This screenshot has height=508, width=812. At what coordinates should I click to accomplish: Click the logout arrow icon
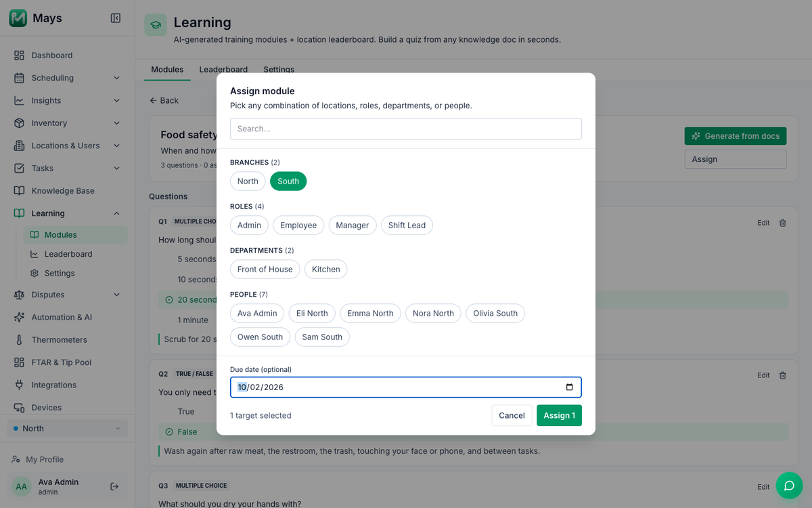click(114, 486)
